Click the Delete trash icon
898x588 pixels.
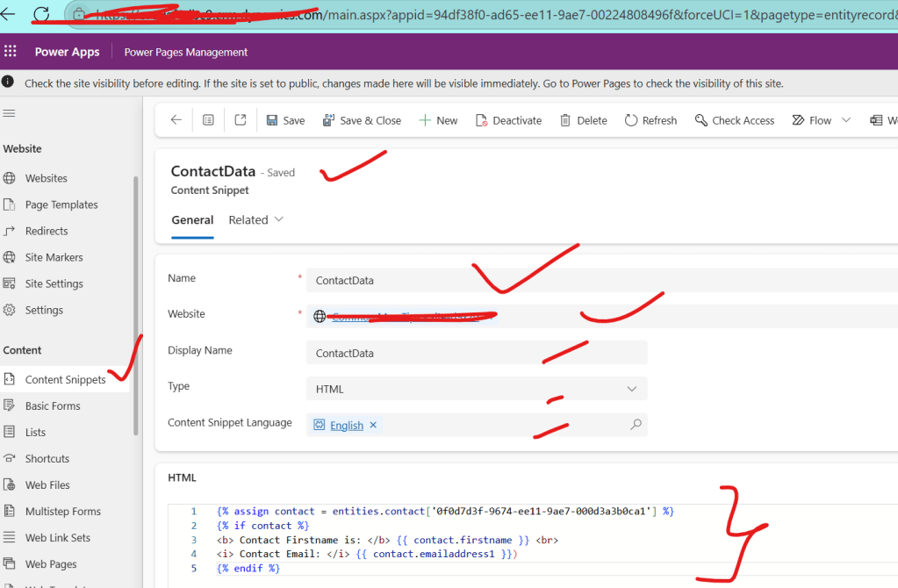tap(565, 120)
